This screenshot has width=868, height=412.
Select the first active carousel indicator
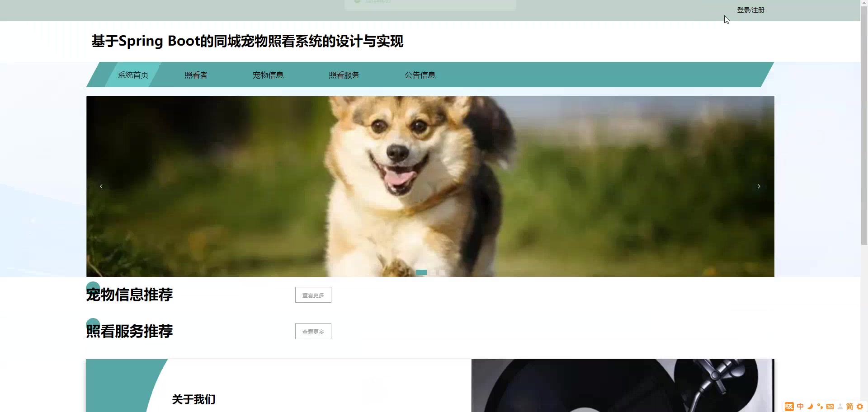421,272
